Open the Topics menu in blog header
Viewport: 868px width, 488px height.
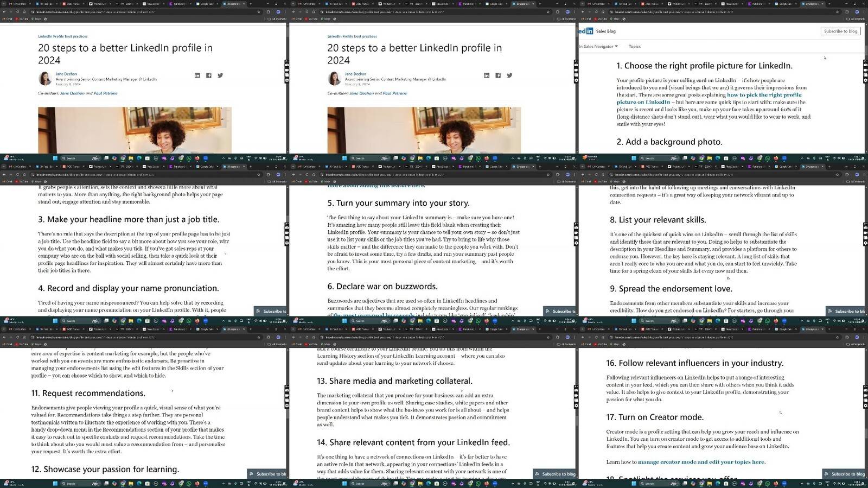pyautogui.click(x=634, y=47)
